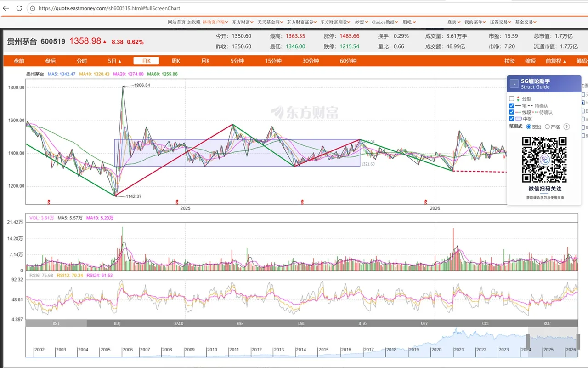This screenshot has width=588, height=368.
Task: Enable the 分型 checkbox
Action: click(512, 99)
